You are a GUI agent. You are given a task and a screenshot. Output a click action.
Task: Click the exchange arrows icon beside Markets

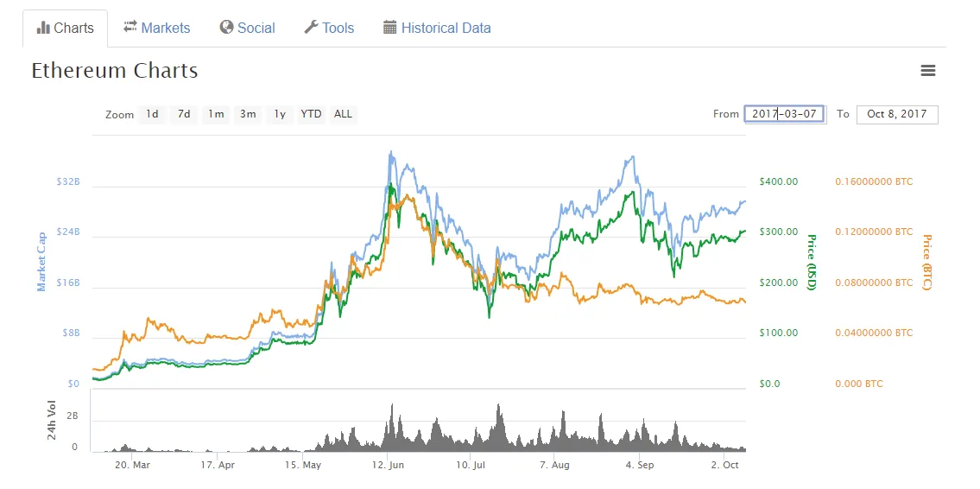[x=130, y=27]
